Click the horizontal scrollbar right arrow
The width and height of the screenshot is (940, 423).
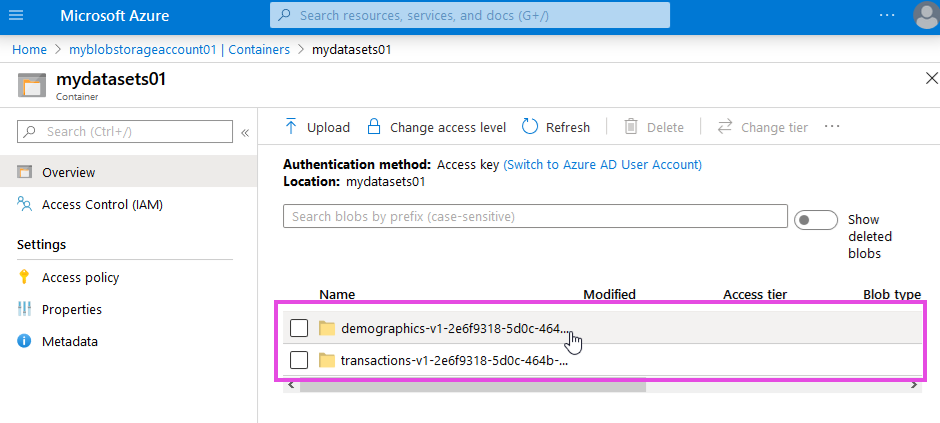pos(914,386)
